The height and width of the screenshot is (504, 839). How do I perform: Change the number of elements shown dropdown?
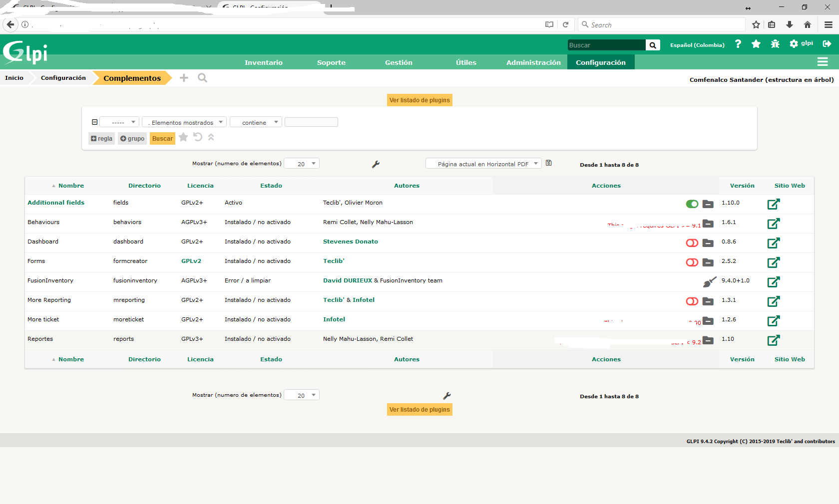click(x=302, y=163)
